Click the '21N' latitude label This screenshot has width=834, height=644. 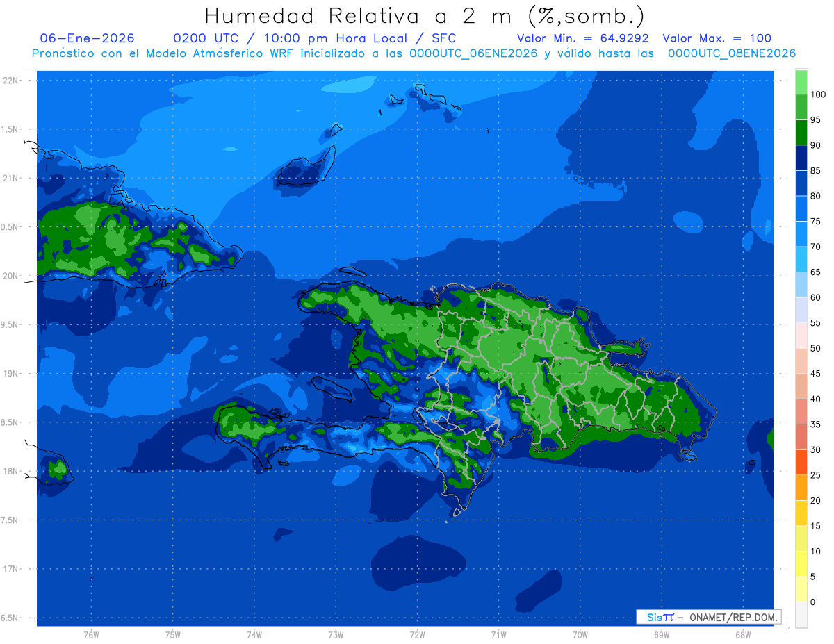tap(10, 179)
